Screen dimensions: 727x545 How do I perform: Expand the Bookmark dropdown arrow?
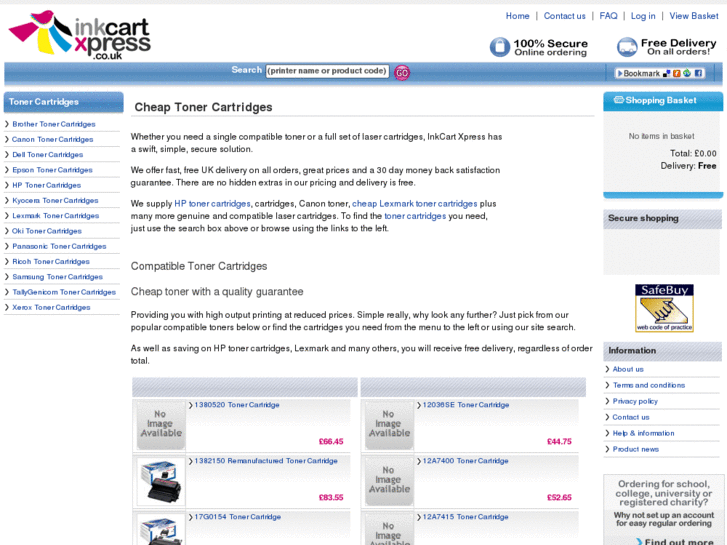(x=620, y=73)
